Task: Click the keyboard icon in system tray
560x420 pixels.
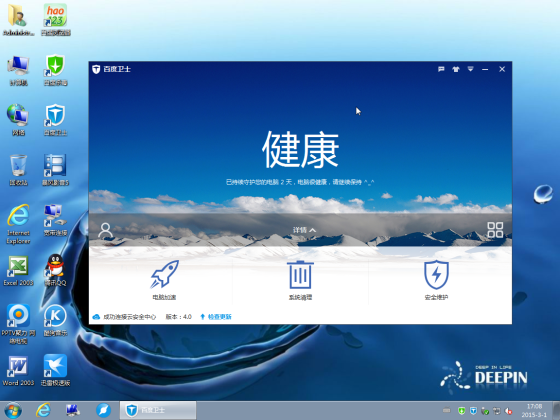Action: [x=446, y=411]
